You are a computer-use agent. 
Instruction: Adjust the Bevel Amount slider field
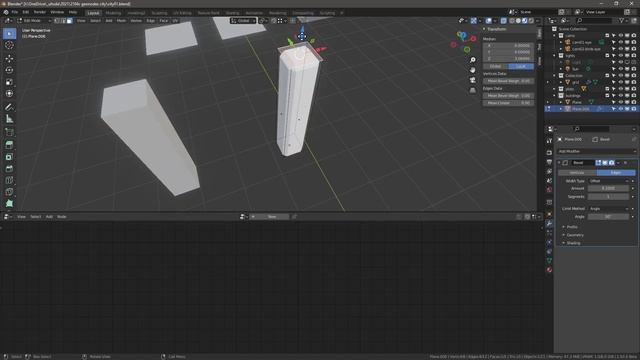[609, 189]
